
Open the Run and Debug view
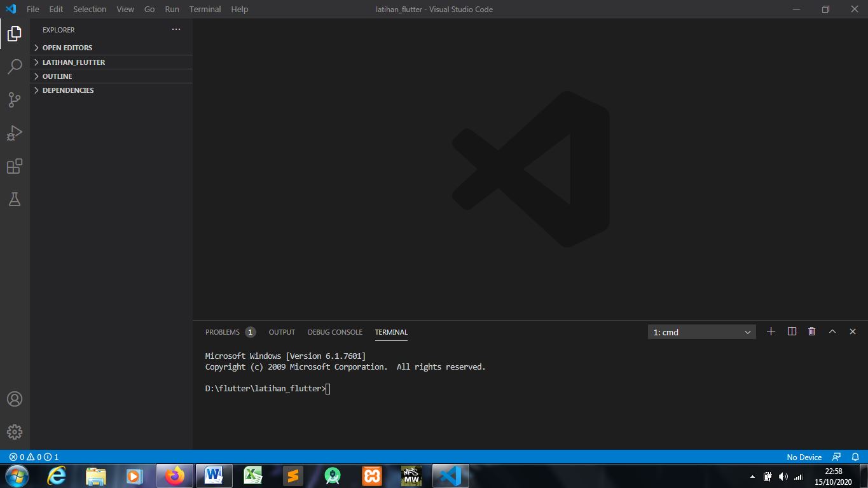click(x=14, y=132)
